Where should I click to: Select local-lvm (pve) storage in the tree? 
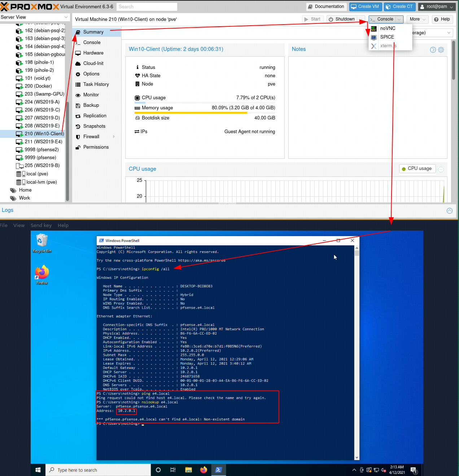32,182
